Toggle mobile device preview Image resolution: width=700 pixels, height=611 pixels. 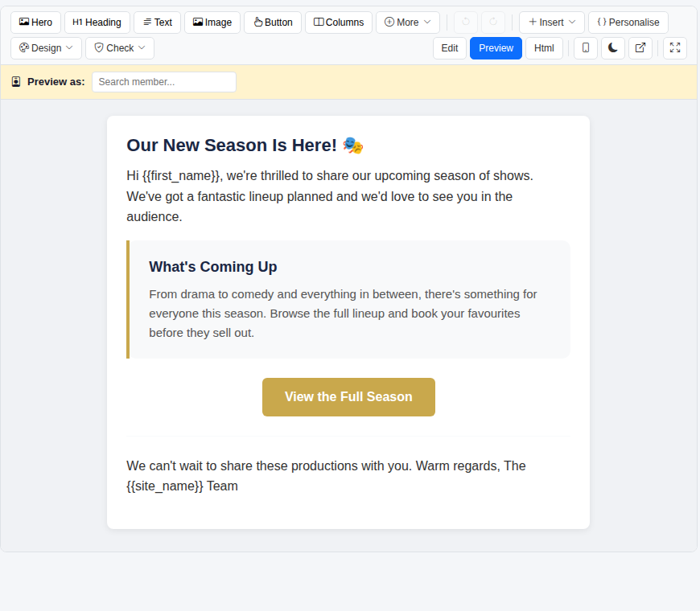[586, 48]
